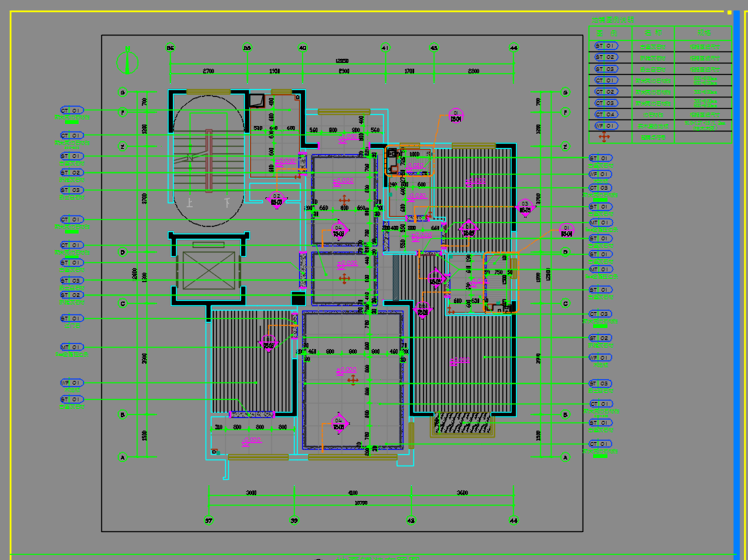Select left-side axis bubble D

(x=122, y=252)
